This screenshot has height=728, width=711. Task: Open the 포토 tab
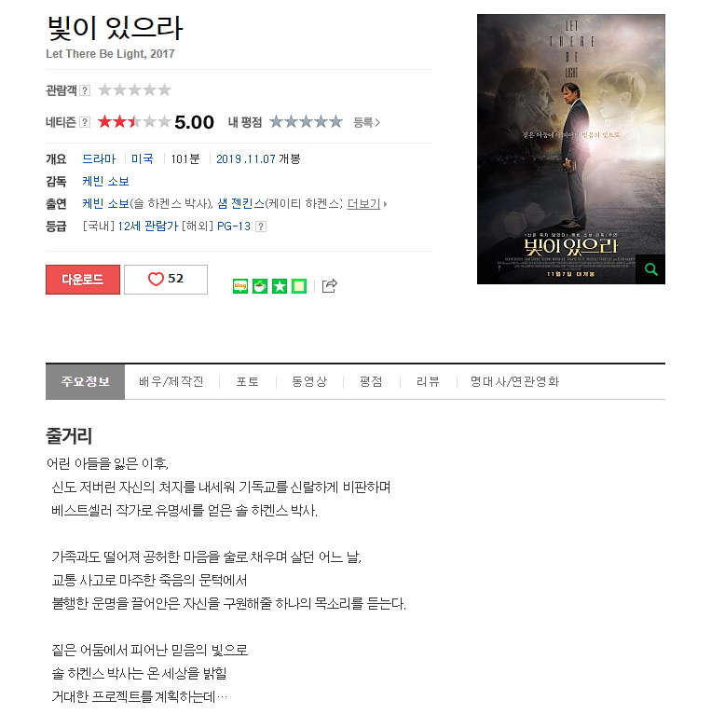(247, 381)
